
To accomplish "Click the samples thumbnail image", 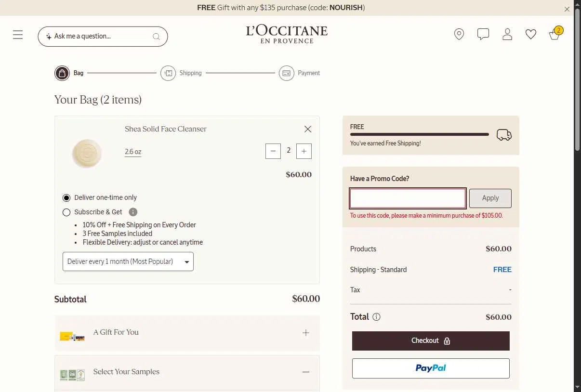I will (72, 375).
